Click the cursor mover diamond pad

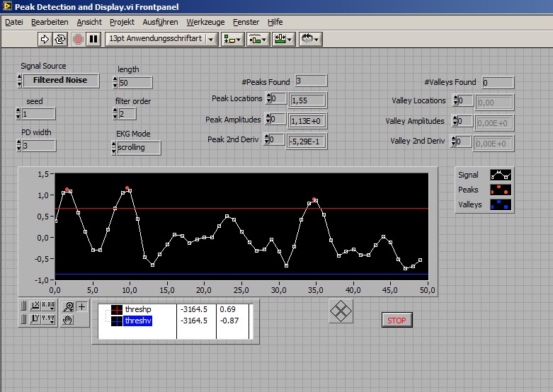(x=341, y=311)
